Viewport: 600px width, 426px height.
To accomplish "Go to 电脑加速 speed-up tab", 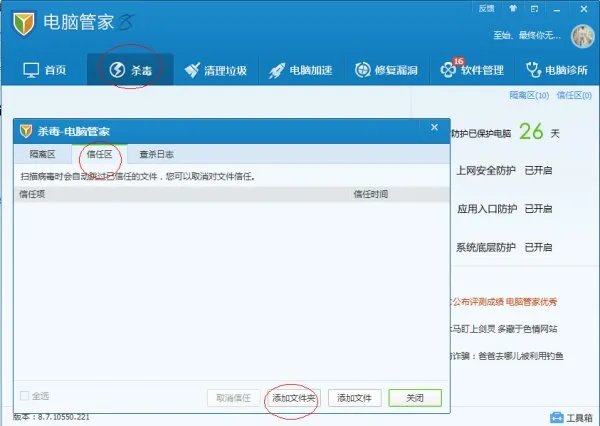I will pyautogui.click(x=301, y=70).
